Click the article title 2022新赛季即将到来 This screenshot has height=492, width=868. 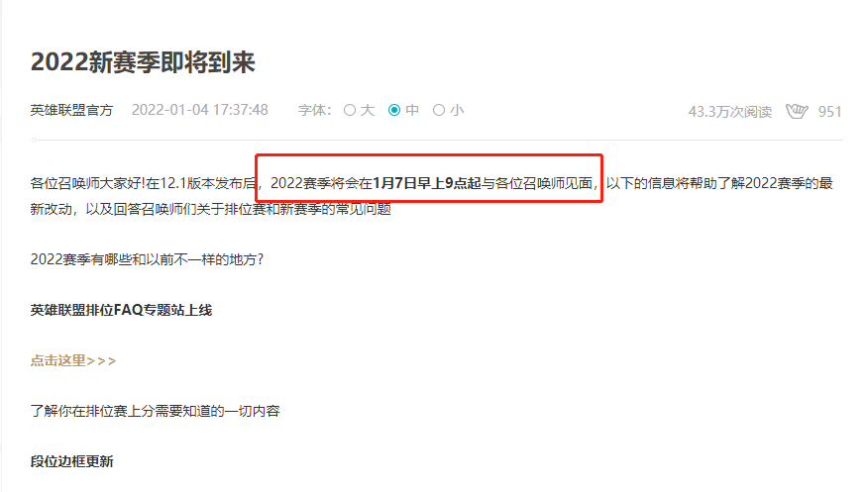[x=143, y=62]
